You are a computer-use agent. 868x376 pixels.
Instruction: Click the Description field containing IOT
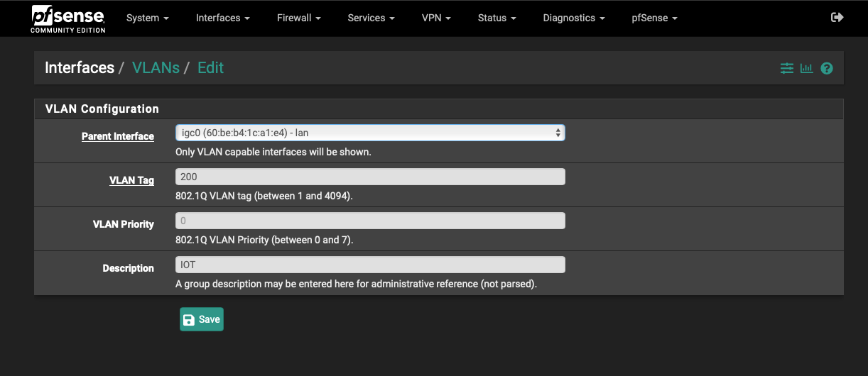click(x=370, y=265)
